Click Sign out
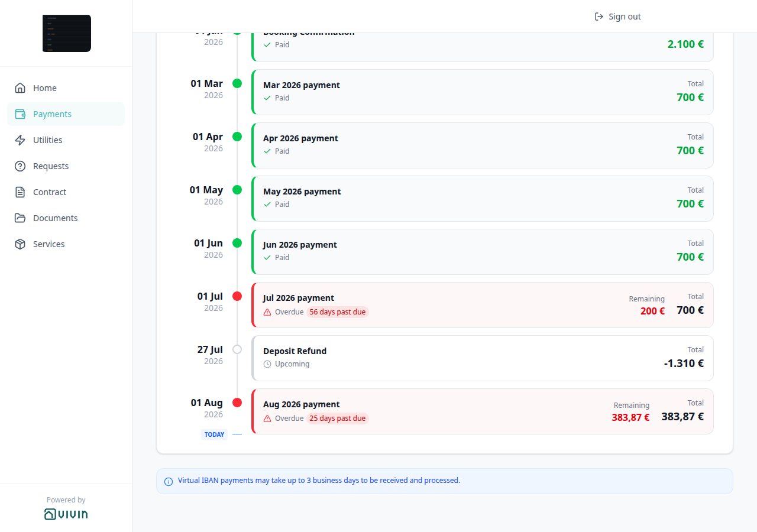The height and width of the screenshot is (532, 757). pyautogui.click(x=618, y=17)
